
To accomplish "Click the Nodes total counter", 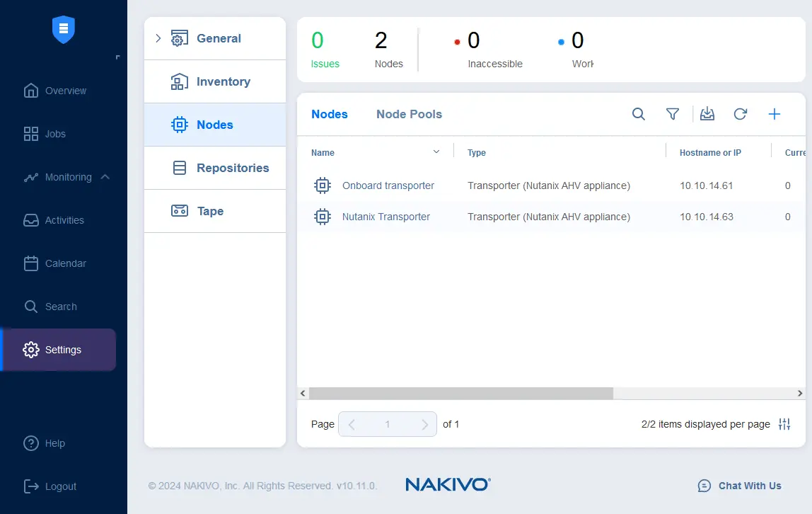I will coord(389,50).
